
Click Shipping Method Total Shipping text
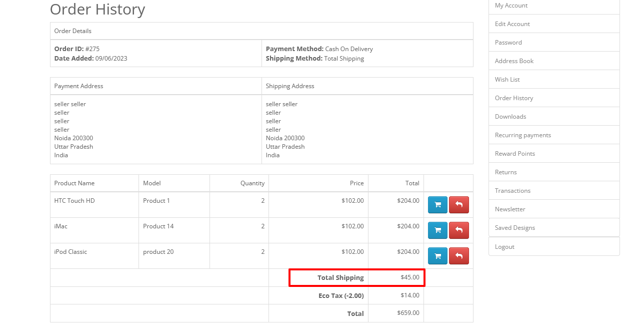pos(315,59)
